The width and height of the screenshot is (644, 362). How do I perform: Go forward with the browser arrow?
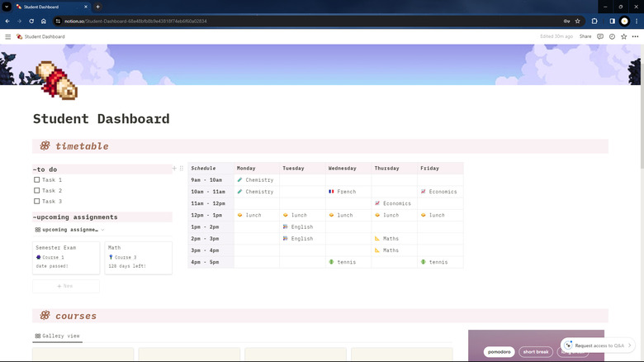click(x=19, y=21)
